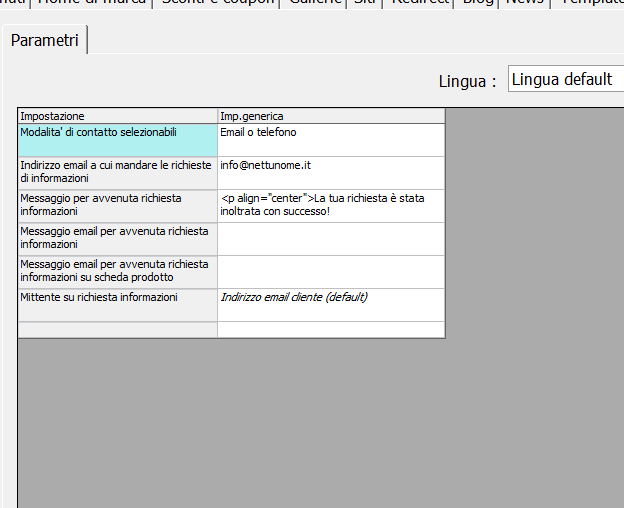This screenshot has width=624, height=508.
Task: Select the Parametri tab
Action: point(45,40)
